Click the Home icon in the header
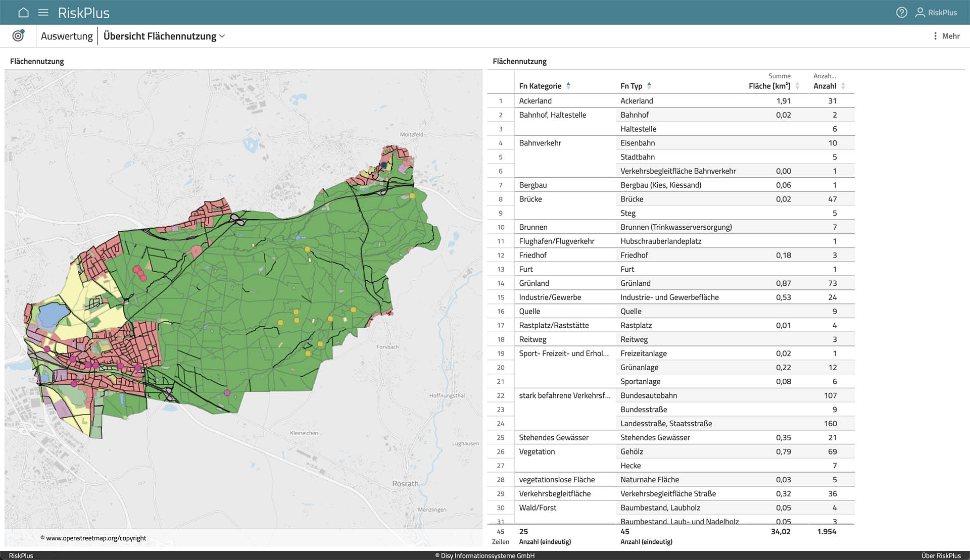The height and width of the screenshot is (560, 970). (x=23, y=12)
